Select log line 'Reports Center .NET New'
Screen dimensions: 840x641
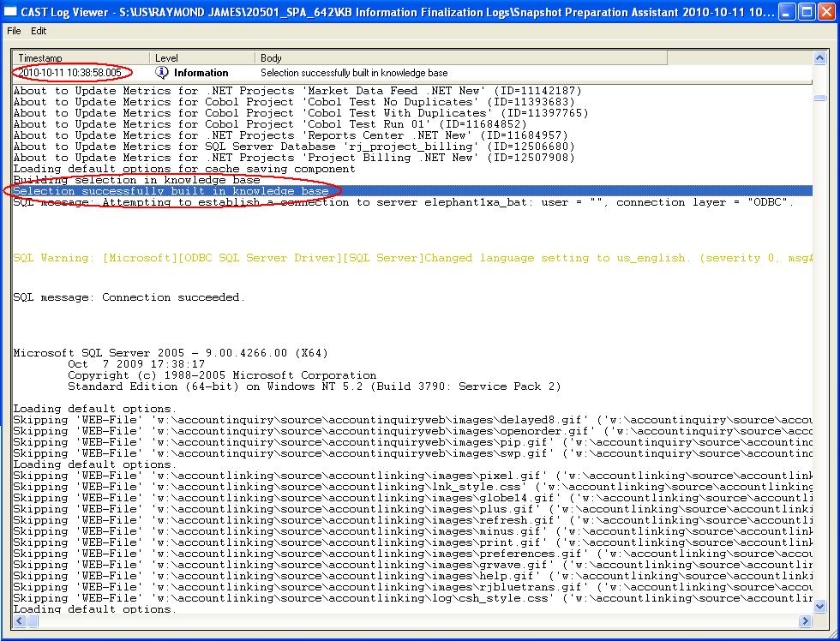tap(291, 135)
